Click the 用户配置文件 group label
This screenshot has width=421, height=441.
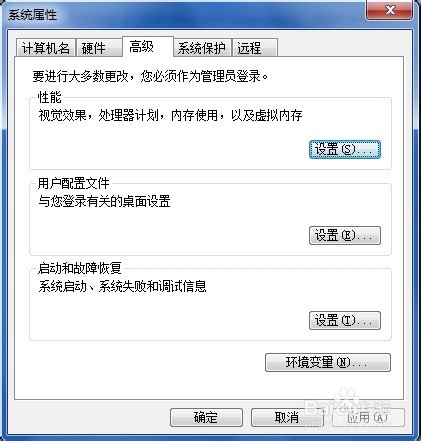tap(73, 183)
